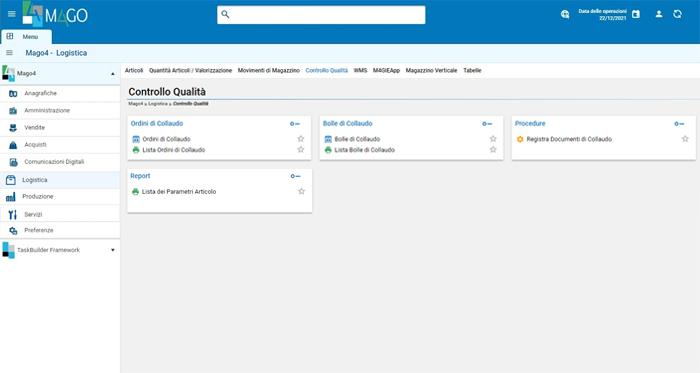The width and height of the screenshot is (700, 373).
Task: Toggle favorite star for Registra Documenti di Collaudo
Action: [685, 139]
